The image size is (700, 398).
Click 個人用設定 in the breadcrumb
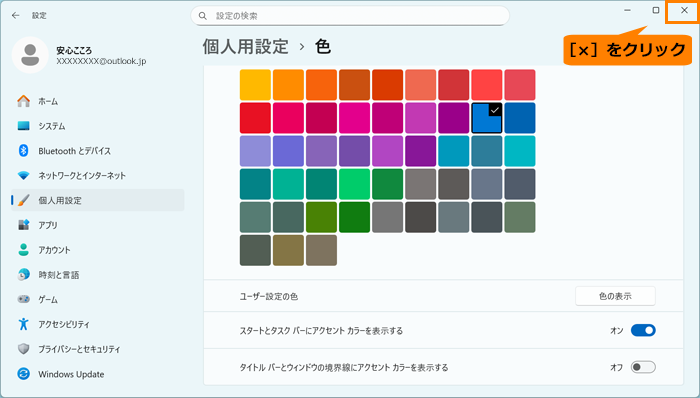pos(246,46)
